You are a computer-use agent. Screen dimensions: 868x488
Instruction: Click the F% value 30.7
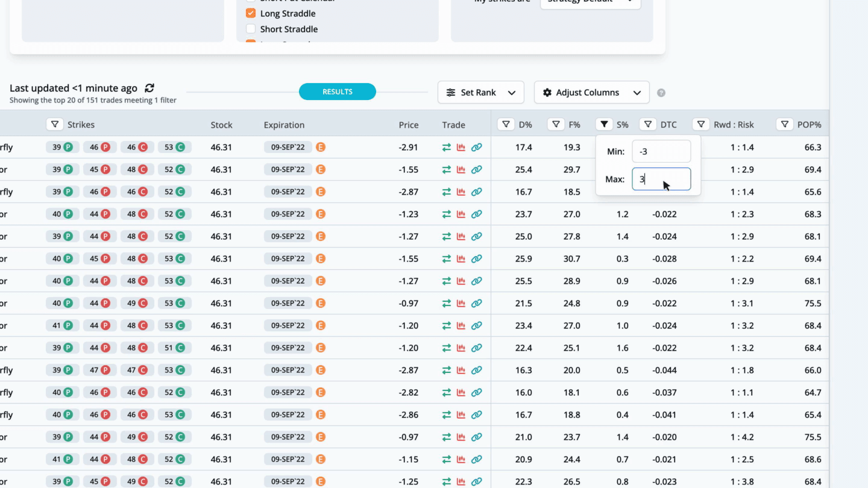pos(571,258)
